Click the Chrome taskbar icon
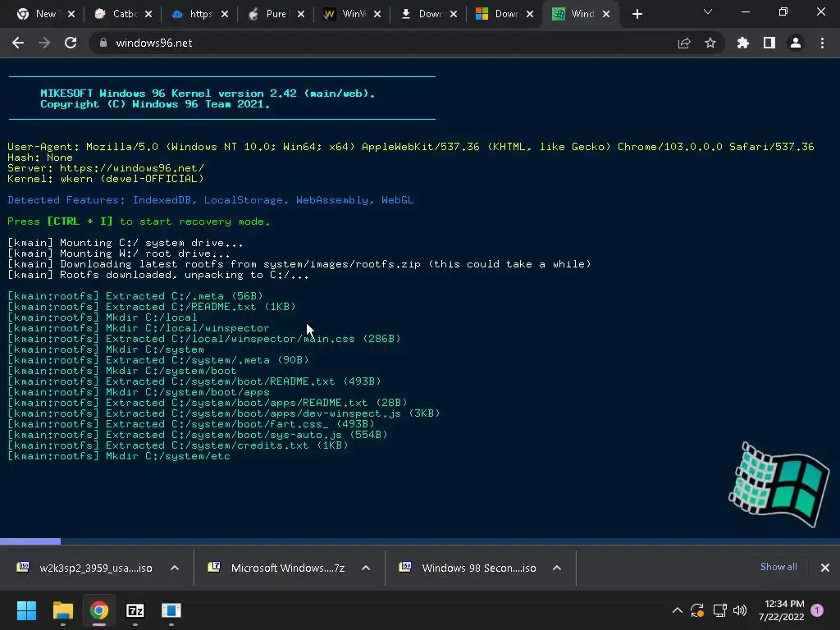The height and width of the screenshot is (630, 840). (99, 610)
